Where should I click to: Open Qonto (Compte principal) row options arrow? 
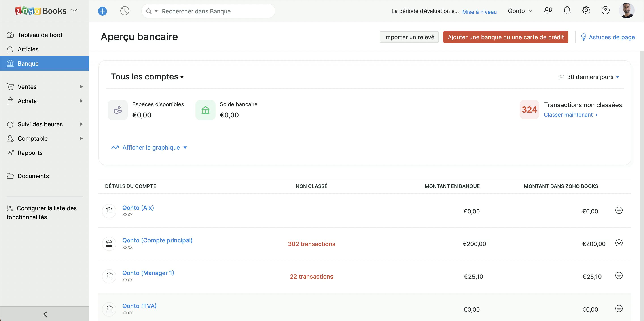pyautogui.click(x=619, y=243)
